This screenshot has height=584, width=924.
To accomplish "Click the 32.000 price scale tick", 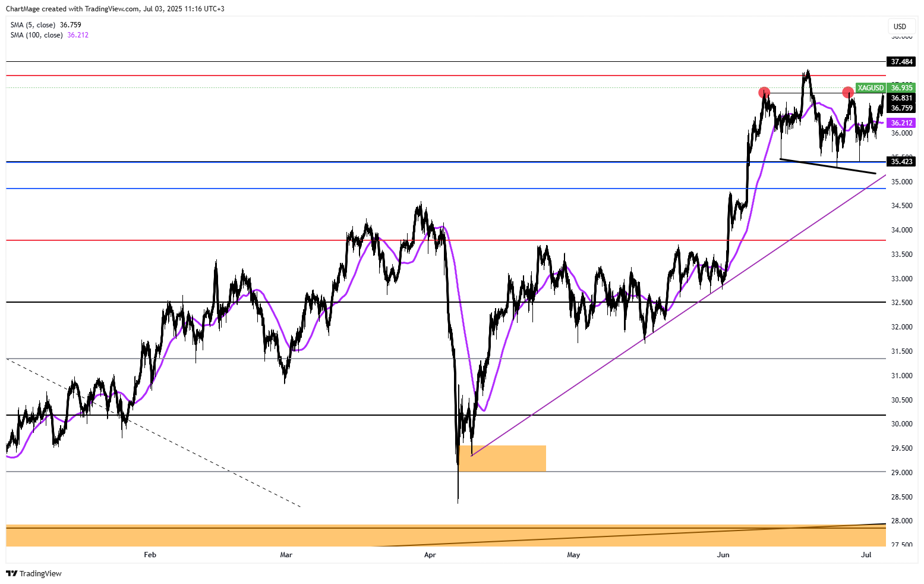I will point(901,327).
